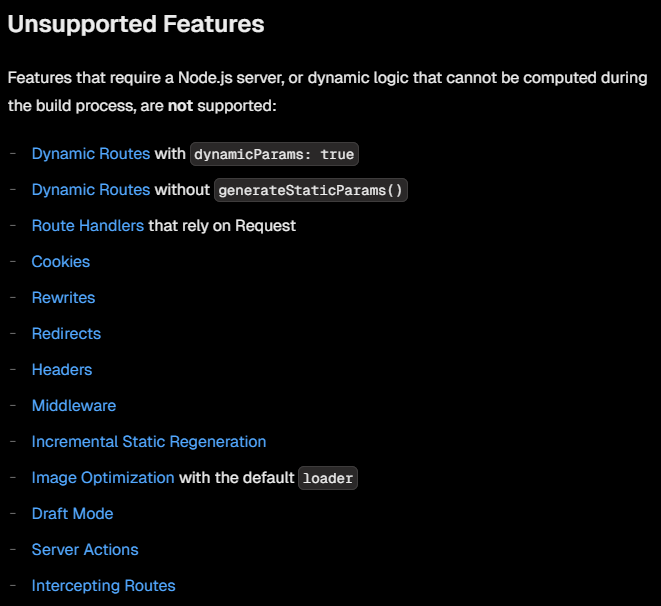Click the dynamicParams: true code snippet
This screenshot has height=606, width=661.
pos(274,155)
